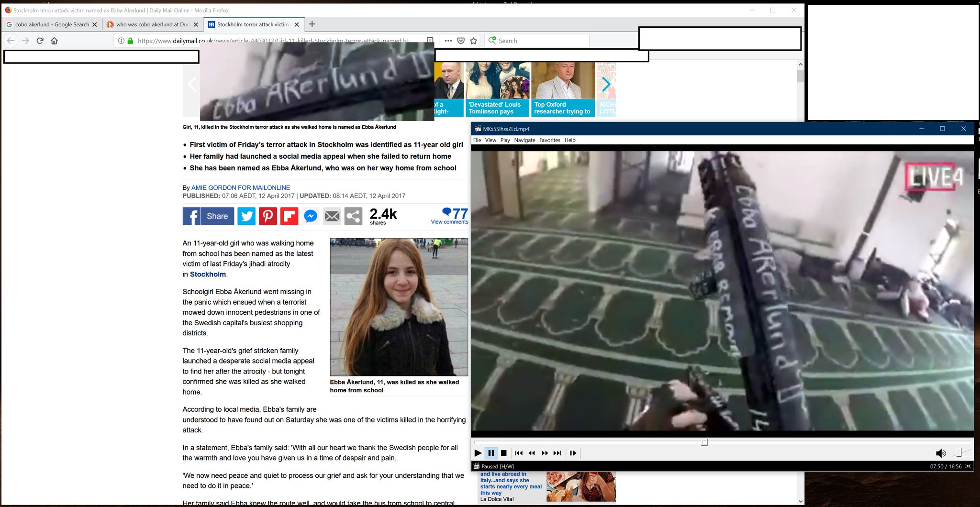Share article on Twitter
Screen dimensions: 980x507
[246, 216]
